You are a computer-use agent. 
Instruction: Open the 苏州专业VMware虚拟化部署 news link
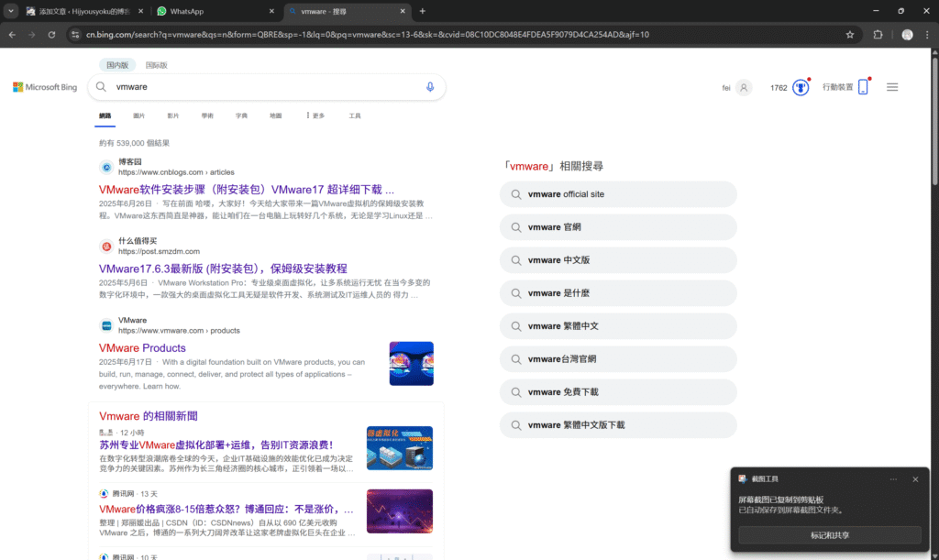click(215, 445)
